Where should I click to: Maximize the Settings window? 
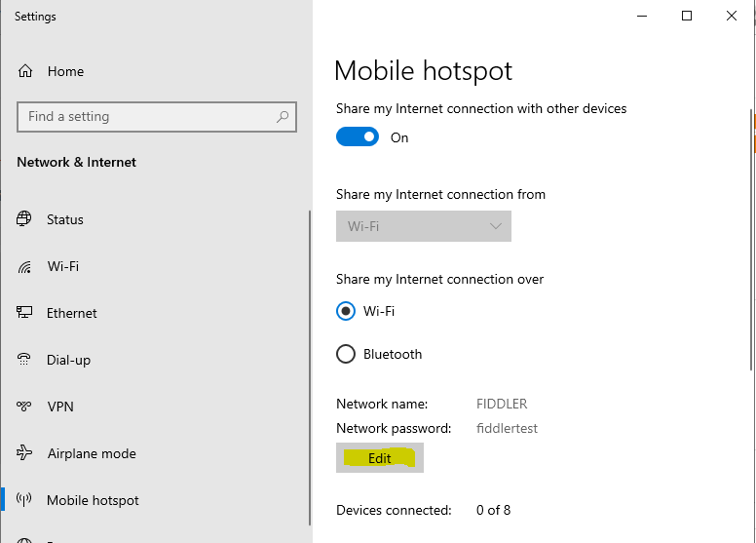pyautogui.click(x=687, y=16)
